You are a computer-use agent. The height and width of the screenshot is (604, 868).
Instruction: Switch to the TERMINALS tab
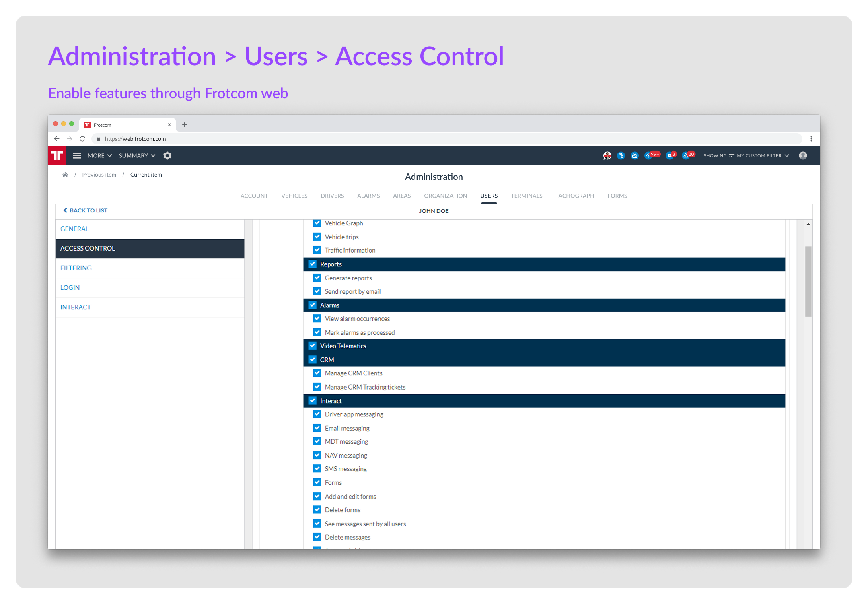pyautogui.click(x=526, y=196)
